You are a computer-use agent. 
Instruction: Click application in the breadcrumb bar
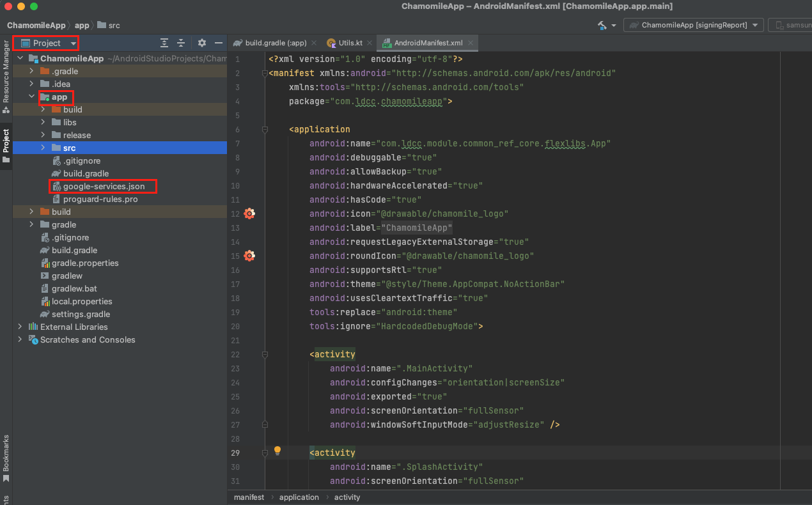click(x=299, y=497)
